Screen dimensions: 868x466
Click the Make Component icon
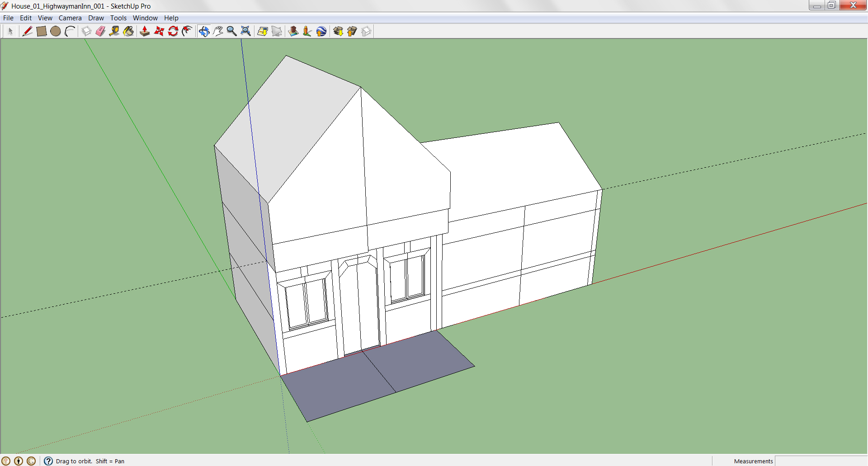(86, 31)
